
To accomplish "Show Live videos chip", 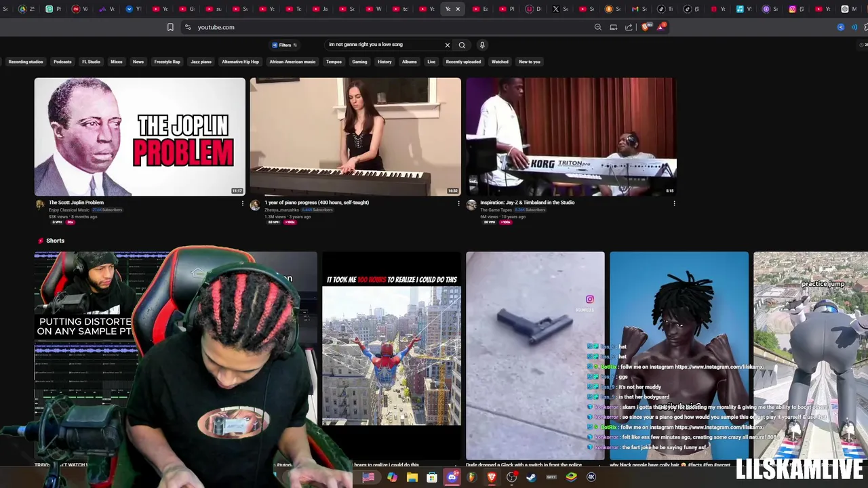I will 431,62.
